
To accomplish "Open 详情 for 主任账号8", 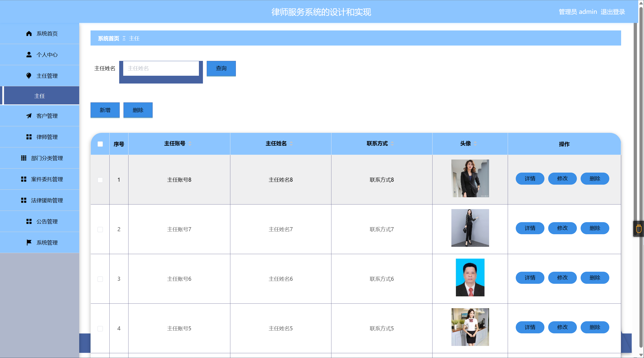I will (530, 179).
